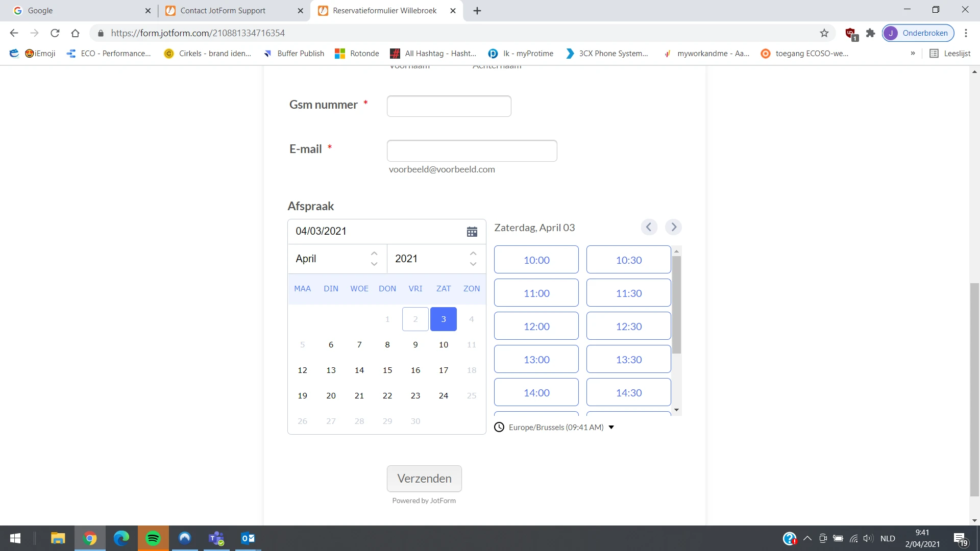Expand the Europe/Brussels timezone dropdown
Image resolution: width=980 pixels, height=551 pixels.
tap(611, 428)
